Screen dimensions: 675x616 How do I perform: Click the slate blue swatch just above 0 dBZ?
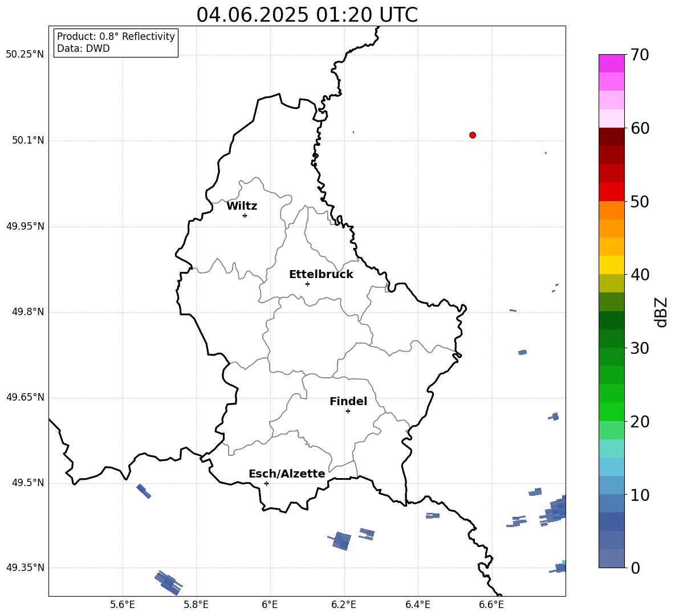[x=611, y=558]
